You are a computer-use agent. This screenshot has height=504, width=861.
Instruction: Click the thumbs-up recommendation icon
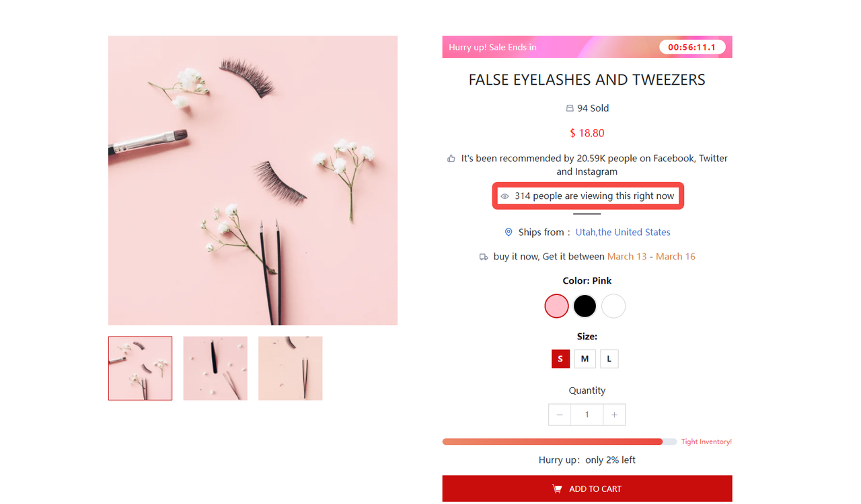(x=451, y=159)
